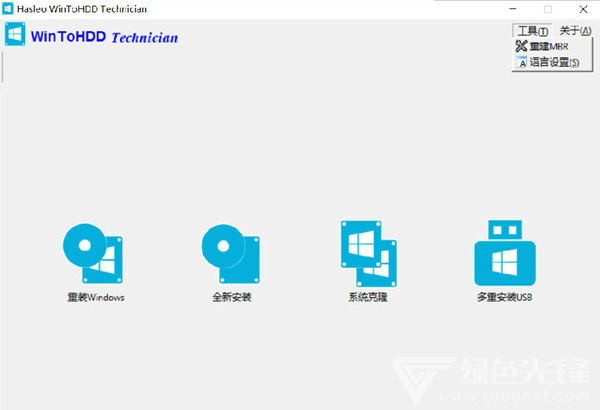Select the 重建MBR menu entry
Image resolution: width=600 pixels, height=410 pixels.
pos(552,46)
